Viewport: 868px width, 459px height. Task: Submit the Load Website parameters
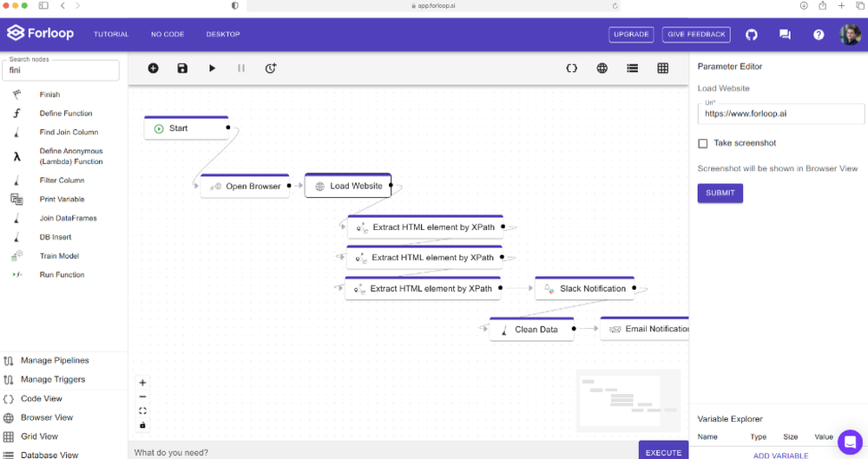click(720, 193)
